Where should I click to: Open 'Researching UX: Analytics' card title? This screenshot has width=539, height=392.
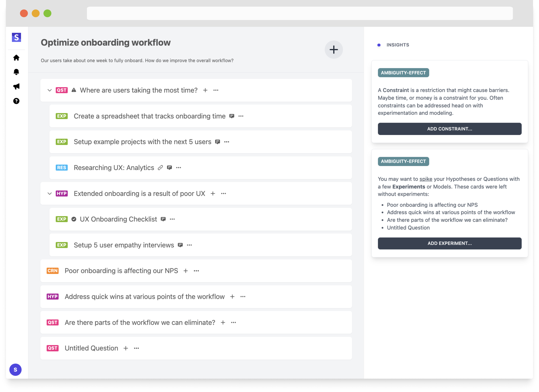click(114, 168)
